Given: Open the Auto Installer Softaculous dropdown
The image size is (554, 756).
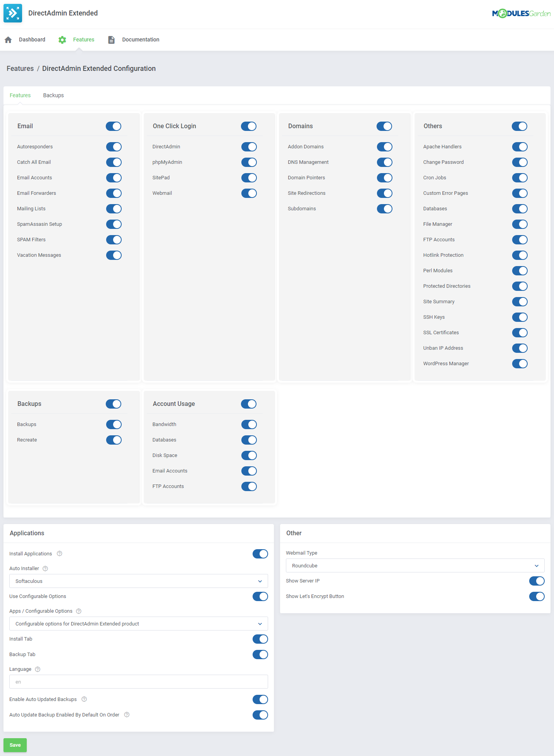Looking at the screenshot, I should point(139,581).
